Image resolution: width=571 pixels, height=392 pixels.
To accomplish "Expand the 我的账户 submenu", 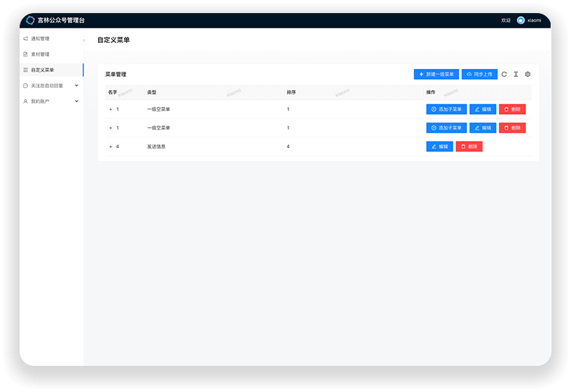I will (x=52, y=101).
